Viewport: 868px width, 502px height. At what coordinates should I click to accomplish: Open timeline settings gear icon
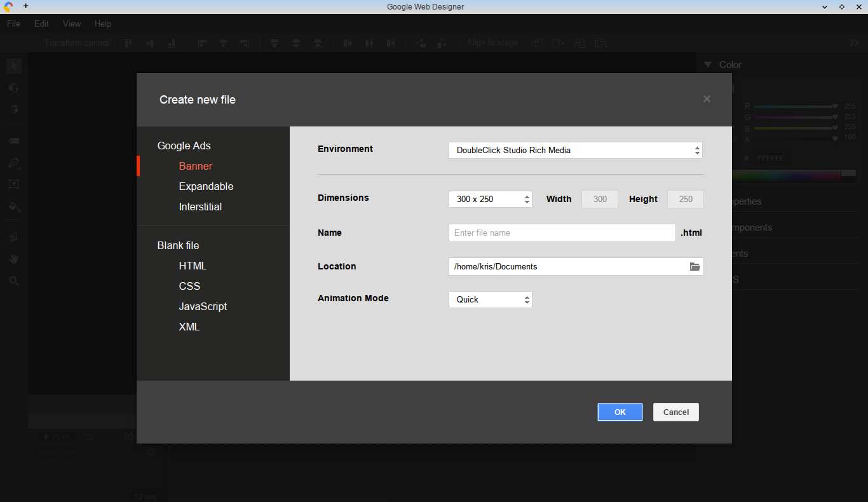pos(151,452)
